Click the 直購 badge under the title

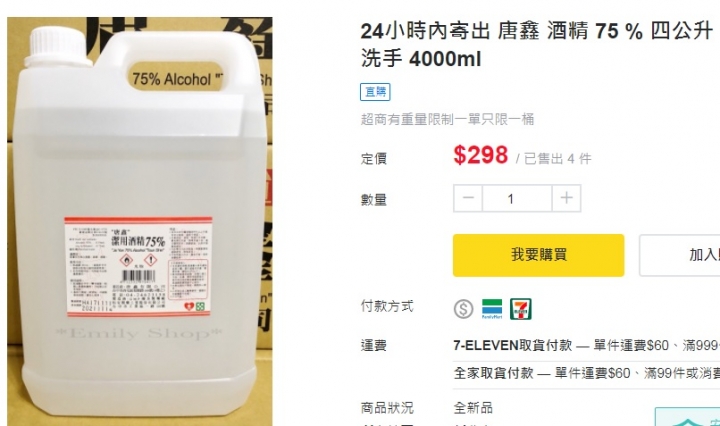click(375, 92)
